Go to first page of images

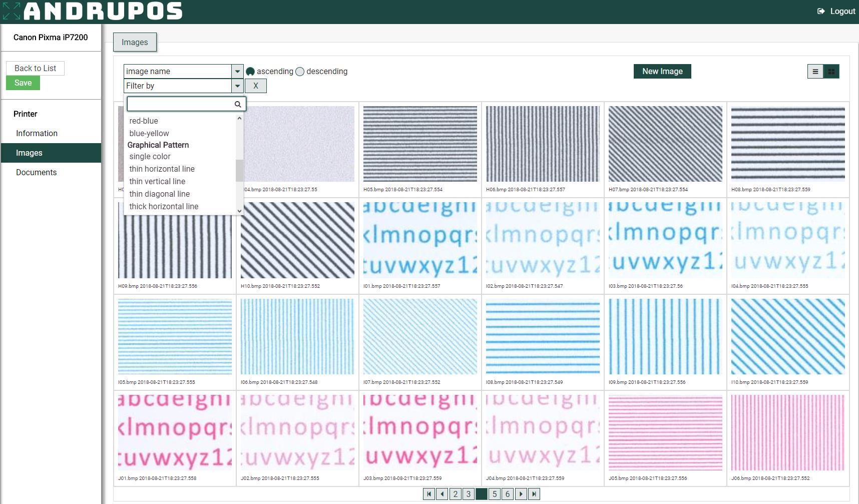click(x=429, y=494)
